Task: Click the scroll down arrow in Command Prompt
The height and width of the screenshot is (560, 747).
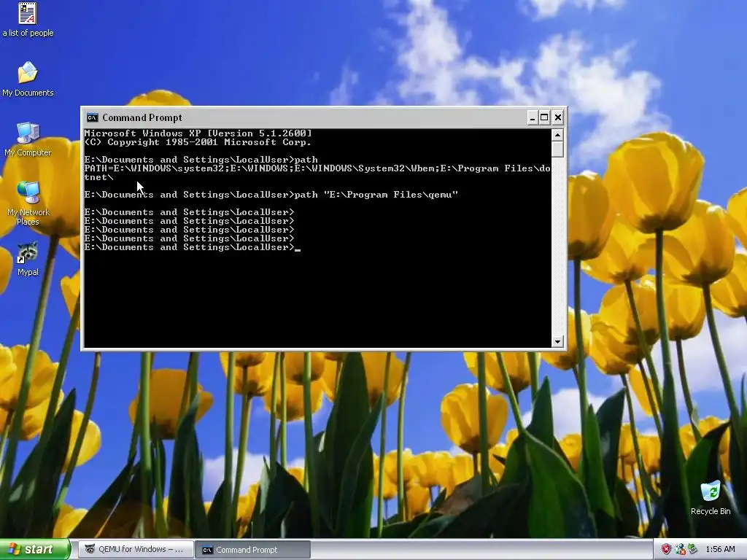Action: pyautogui.click(x=557, y=341)
